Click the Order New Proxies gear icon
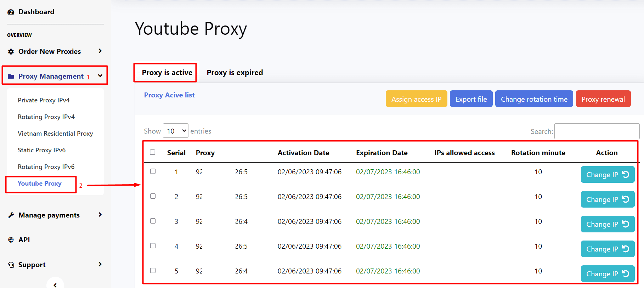 (x=11, y=52)
